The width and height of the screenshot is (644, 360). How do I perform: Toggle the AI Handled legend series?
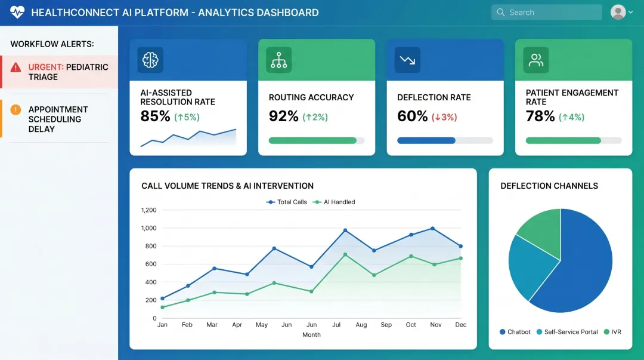(x=334, y=202)
